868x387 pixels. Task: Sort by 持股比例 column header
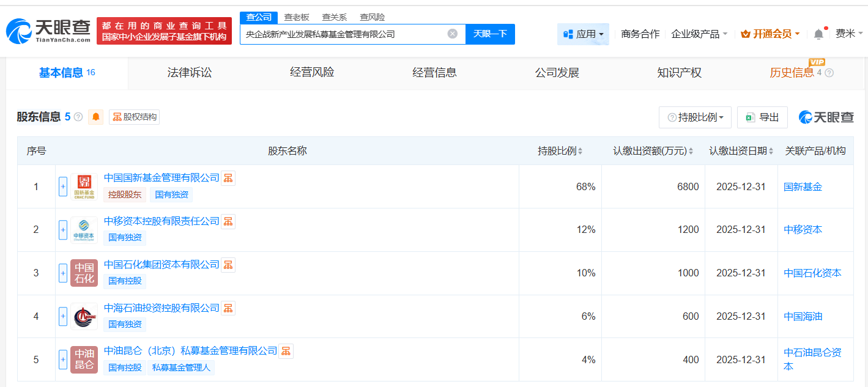[x=560, y=151]
